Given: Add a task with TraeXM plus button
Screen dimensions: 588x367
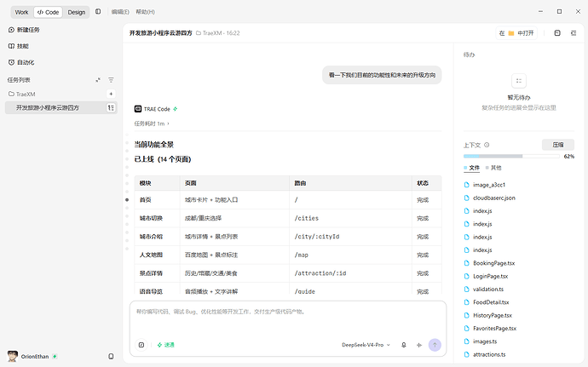Looking at the screenshot, I should (x=111, y=94).
